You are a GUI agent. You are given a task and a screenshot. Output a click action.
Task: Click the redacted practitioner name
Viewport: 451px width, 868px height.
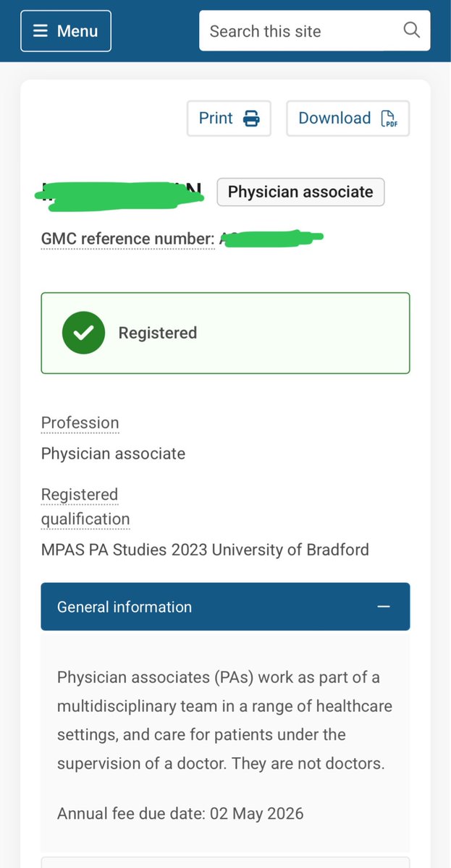pyautogui.click(x=120, y=192)
